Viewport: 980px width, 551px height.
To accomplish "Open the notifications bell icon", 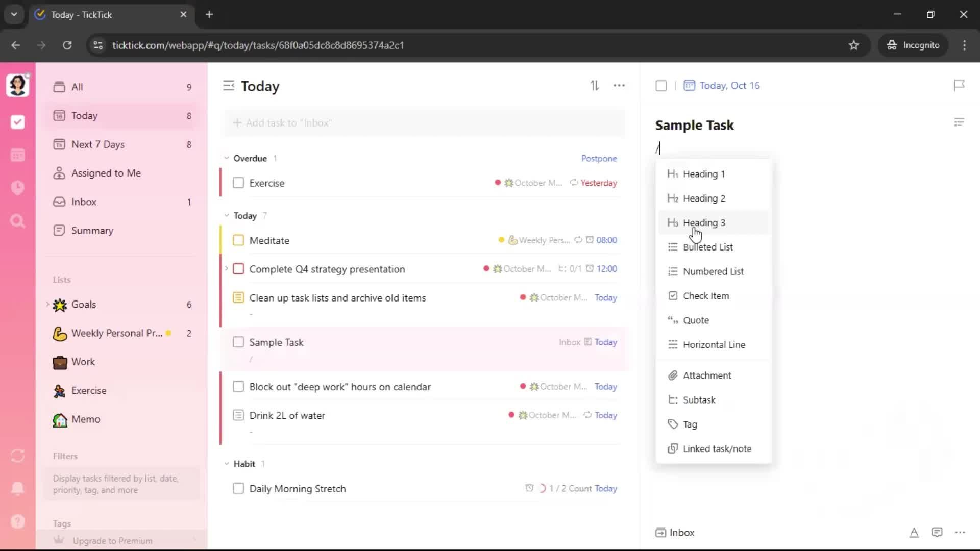I will [17, 488].
